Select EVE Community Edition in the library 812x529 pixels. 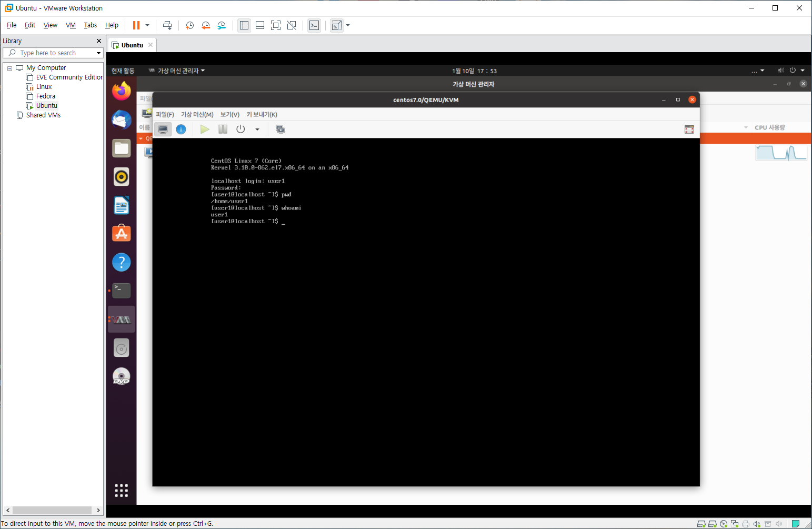click(x=65, y=77)
